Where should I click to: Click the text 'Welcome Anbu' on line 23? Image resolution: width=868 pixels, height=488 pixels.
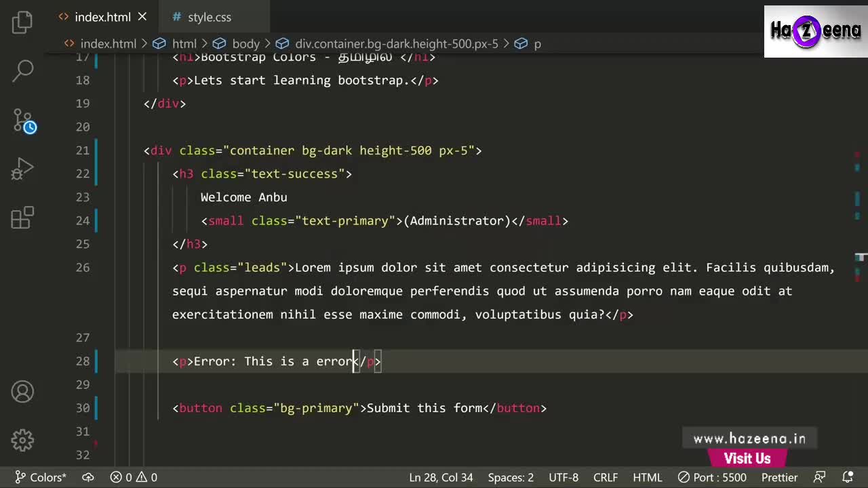point(244,197)
